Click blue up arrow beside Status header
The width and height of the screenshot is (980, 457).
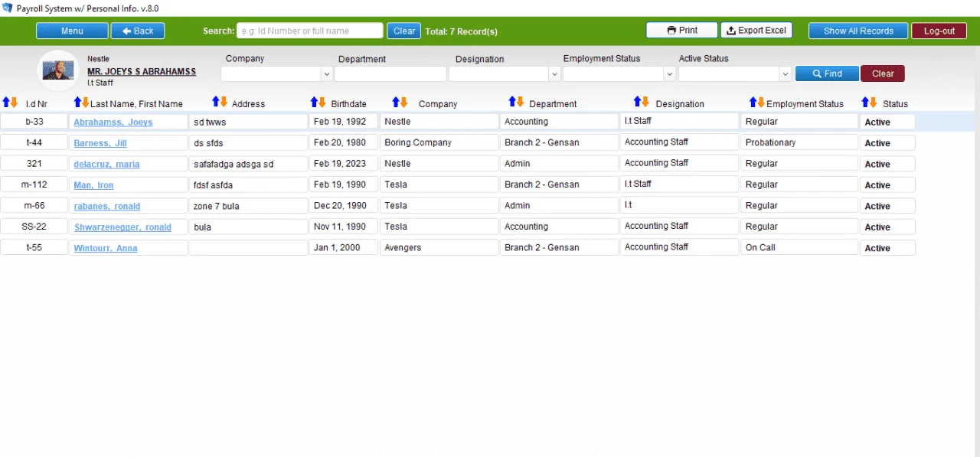tap(866, 102)
